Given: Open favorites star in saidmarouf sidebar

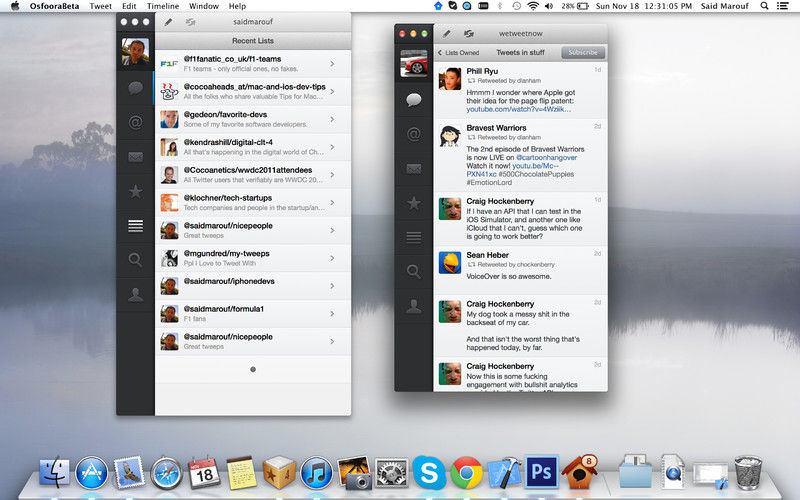Looking at the screenshot, I should (x=135, y=192).
